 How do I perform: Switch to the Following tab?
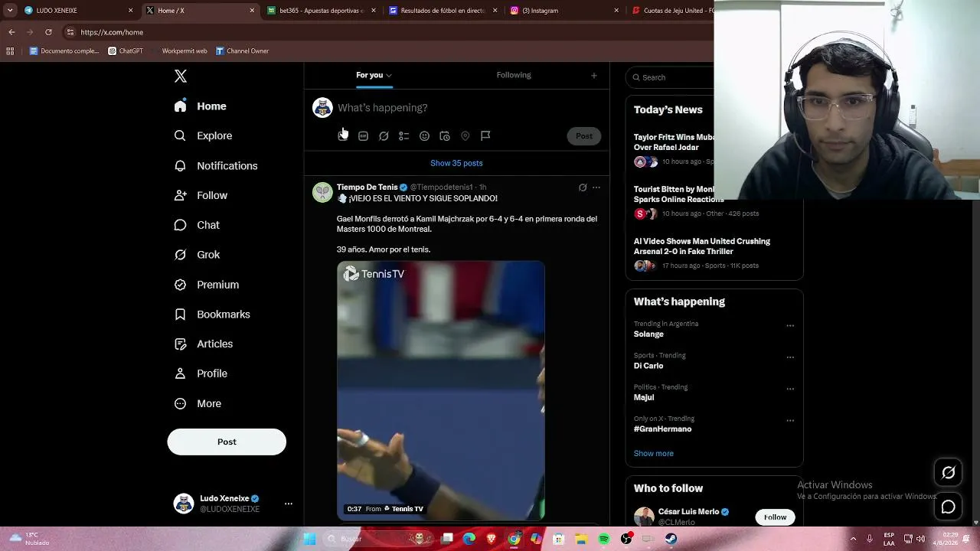[x=514, y=75]
